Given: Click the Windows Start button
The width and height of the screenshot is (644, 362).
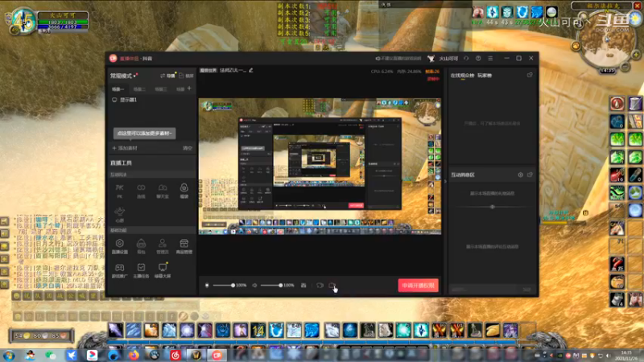Looking at the screenshot, I should click(9, 356).
